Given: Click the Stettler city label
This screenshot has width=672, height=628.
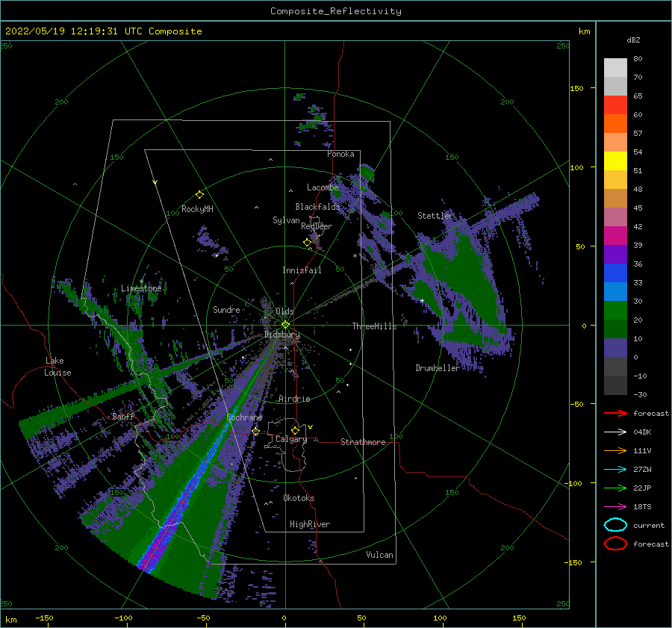Looking at the screenshot, I should [x=435, y=216].
